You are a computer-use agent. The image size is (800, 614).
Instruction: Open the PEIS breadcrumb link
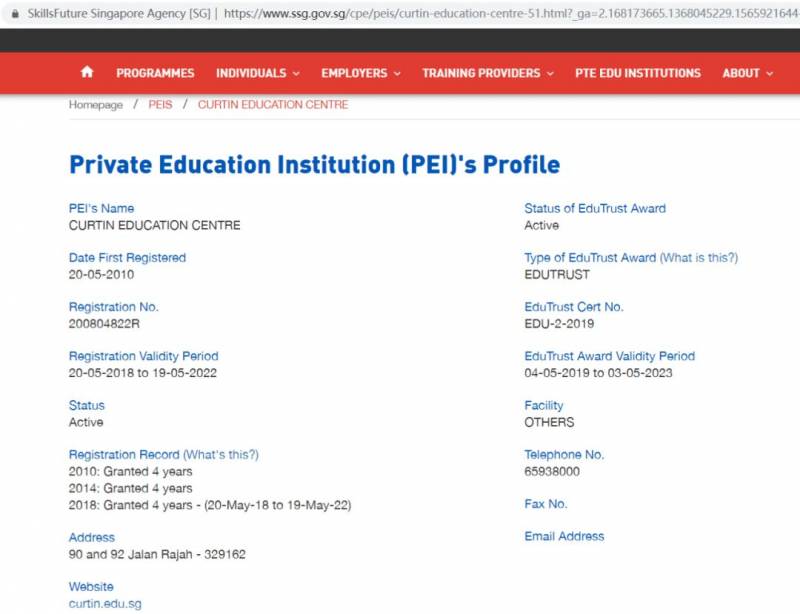click(x=160, y=105)
